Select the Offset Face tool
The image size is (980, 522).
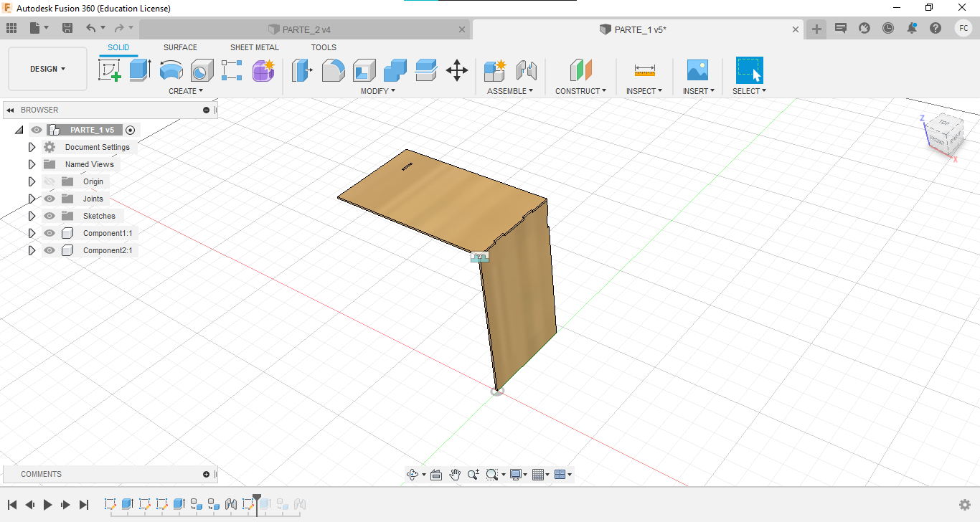coord(426,70)
